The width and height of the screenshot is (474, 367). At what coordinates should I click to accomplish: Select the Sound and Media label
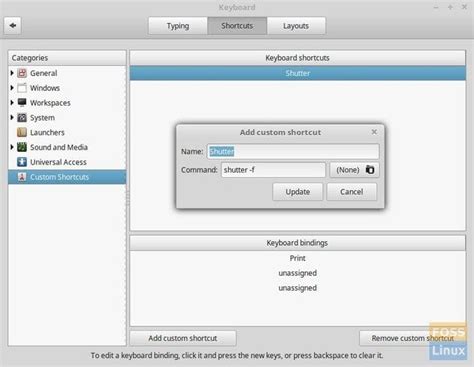[59, 147]
